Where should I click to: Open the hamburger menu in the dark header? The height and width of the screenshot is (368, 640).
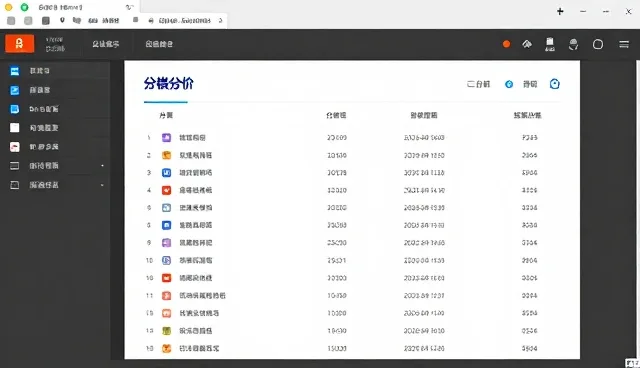click(624, 44)
